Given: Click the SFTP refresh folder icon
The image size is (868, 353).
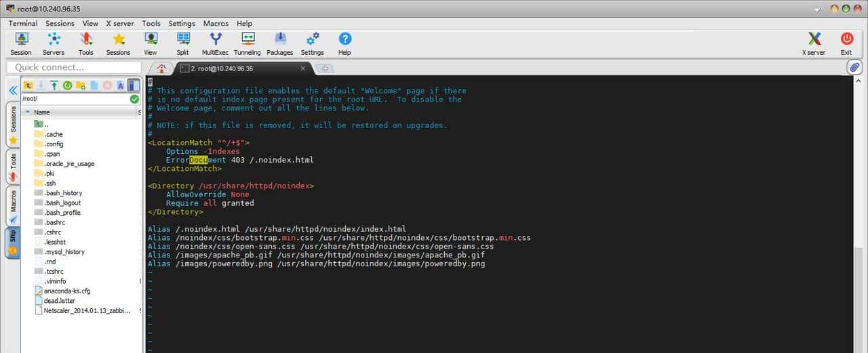Looking at the screenshot, I should click(x=67, y=85).
